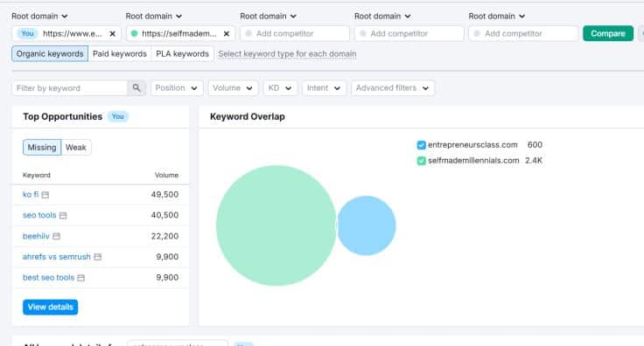This screenshot has width=644, height=346.
Task: Expand the KD filter dropdown
Action: click(280, 88)
